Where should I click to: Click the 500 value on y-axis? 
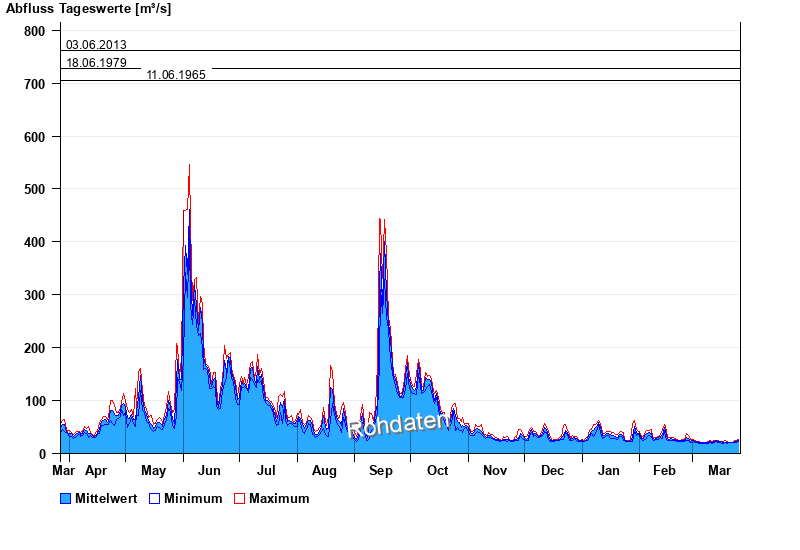pyautogui.click(x=35, y=189)
